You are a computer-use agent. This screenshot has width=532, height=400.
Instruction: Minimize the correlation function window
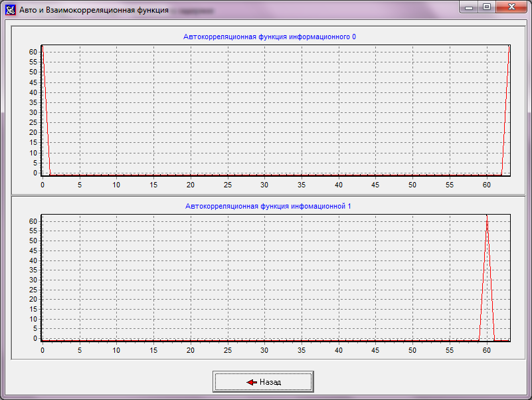(469, 7)
